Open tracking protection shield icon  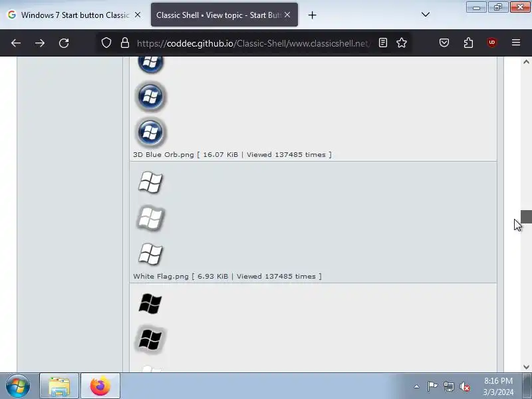pos(106,43)
